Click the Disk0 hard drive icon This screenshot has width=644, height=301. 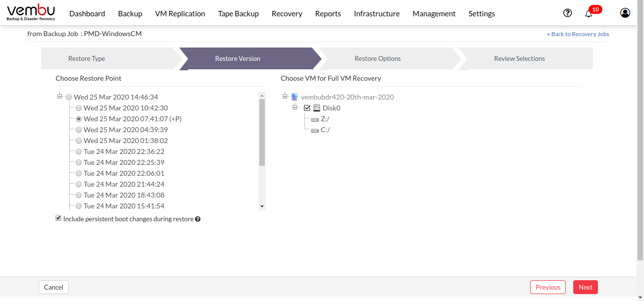[x=317, y=108]
